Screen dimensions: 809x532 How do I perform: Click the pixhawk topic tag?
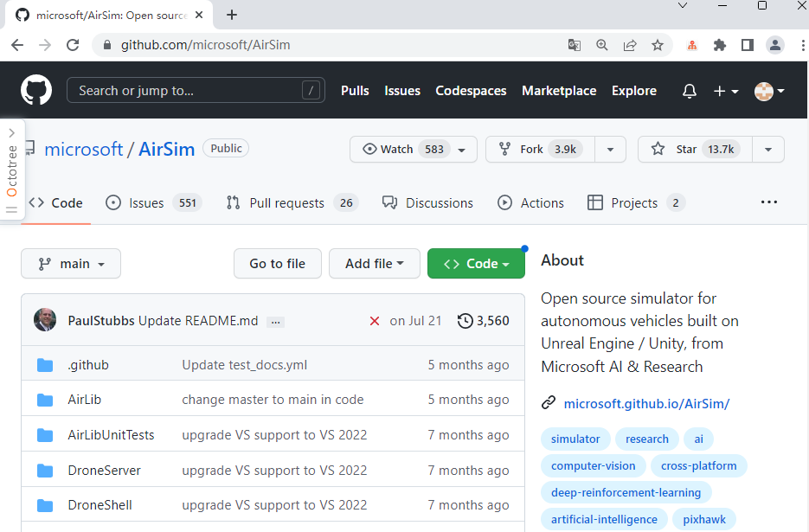click(704, 520)
